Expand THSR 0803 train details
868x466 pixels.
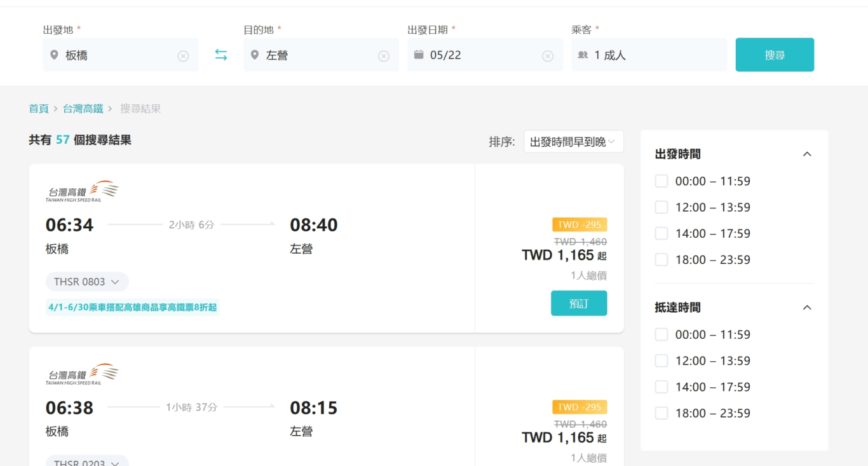coord(87,282)
